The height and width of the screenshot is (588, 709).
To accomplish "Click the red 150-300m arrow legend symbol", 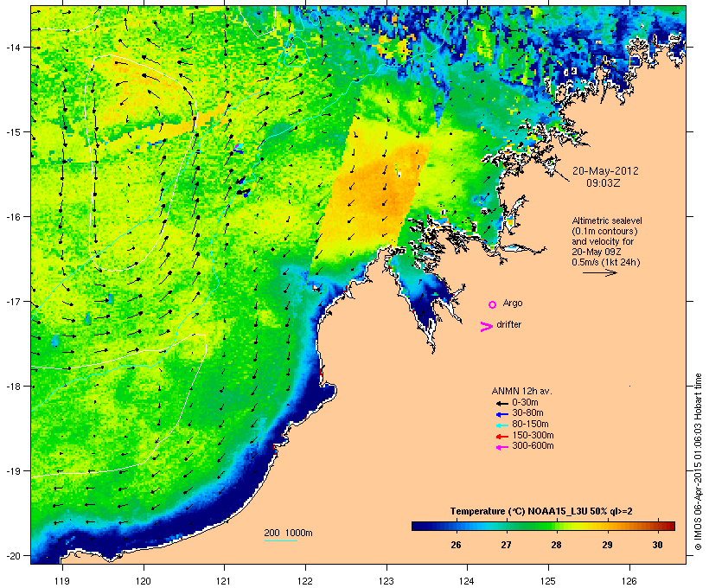I will 501,436.
